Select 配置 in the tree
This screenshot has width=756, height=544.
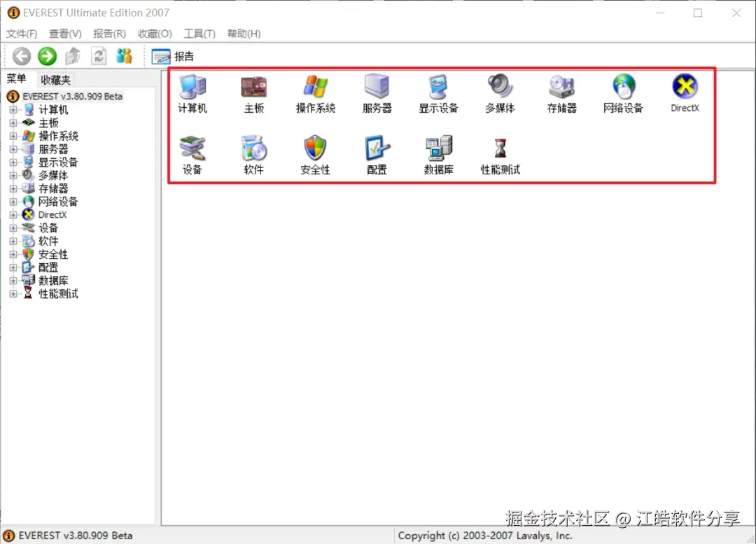pyautogui.click(x=48, y=267)
